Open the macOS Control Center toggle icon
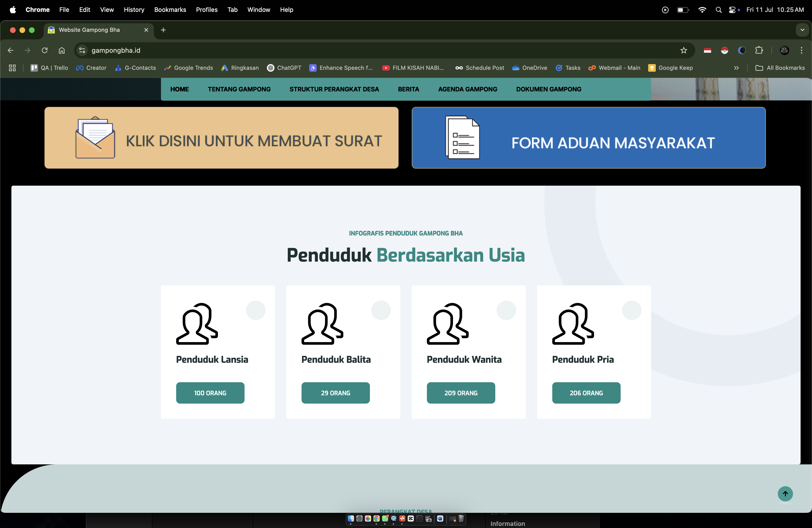 pyautogui.click(x=732, y=10)
